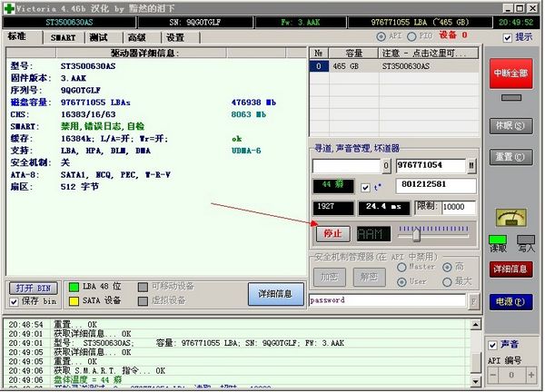Click the red 中断全部 (Break All) button

pyautogui.click(x=511, y=73)
